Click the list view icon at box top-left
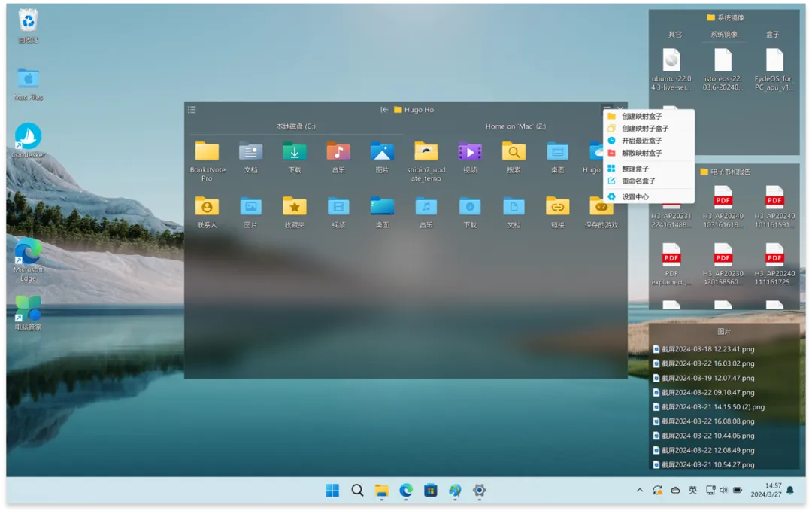 coord(192,110)
